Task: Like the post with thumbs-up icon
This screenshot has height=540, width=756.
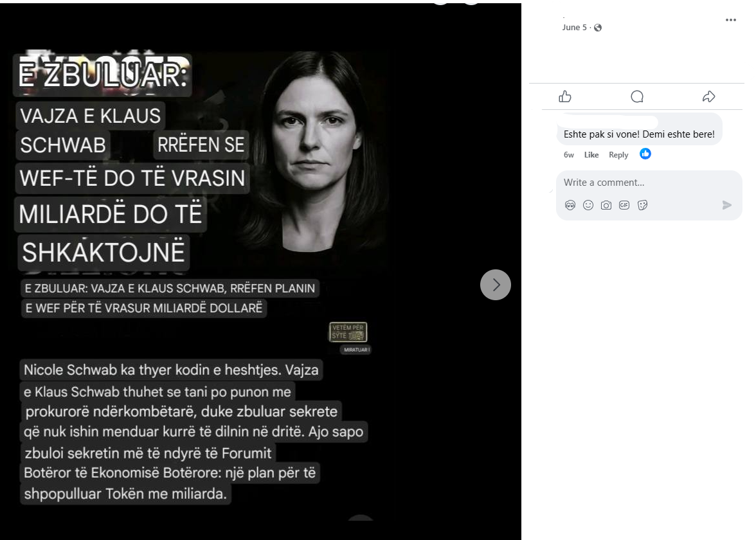Action: pyautogui.click(x=564, y=97)
